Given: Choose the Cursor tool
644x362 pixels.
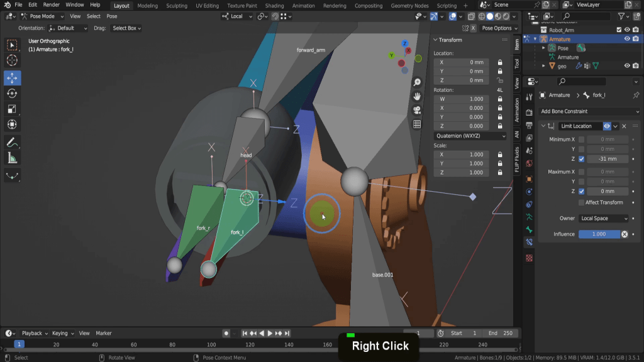Looking at the screenshot, I should click(x=12, y=61).
